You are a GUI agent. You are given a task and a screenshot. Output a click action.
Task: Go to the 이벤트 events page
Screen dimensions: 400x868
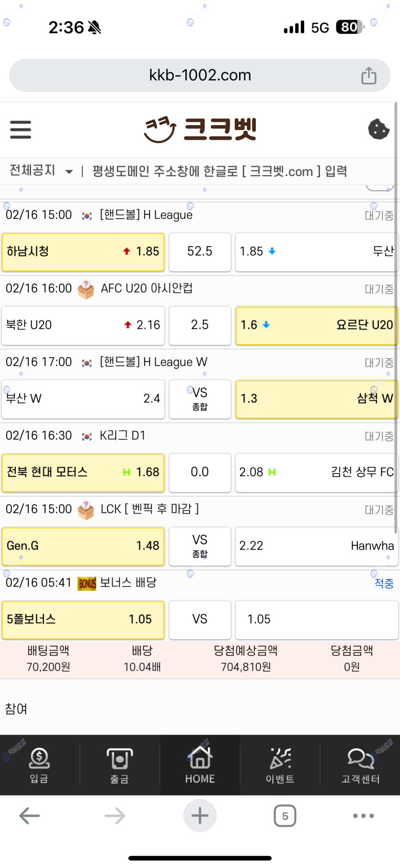[x=280, y=765]
